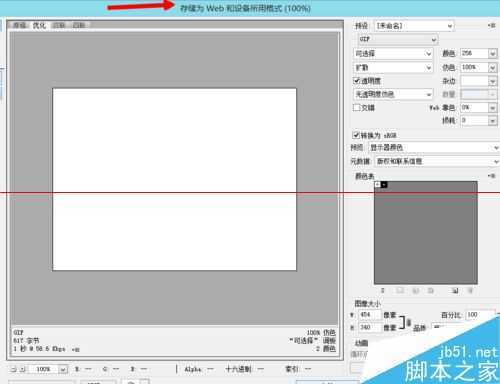Toggle the 转换为 sRGB checkbox
The image size is (500, 384).
pyautogui.click(x=356, y=135)
